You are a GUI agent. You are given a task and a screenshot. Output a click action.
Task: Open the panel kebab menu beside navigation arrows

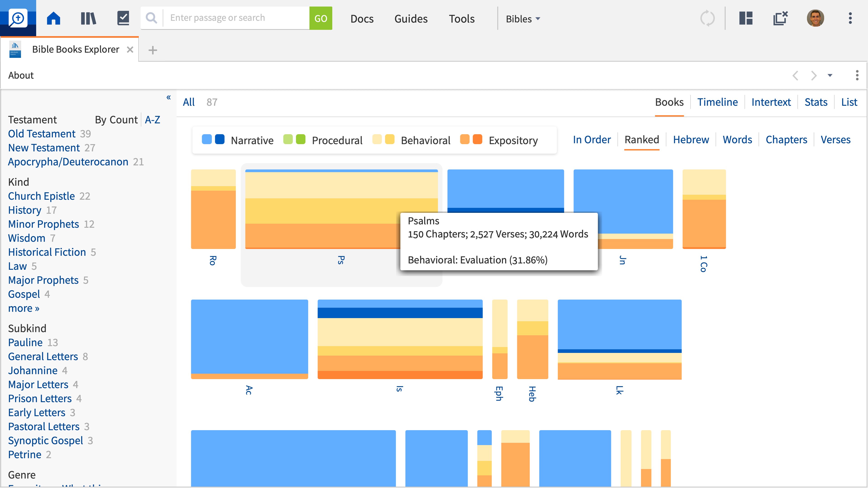click(857, 75)
